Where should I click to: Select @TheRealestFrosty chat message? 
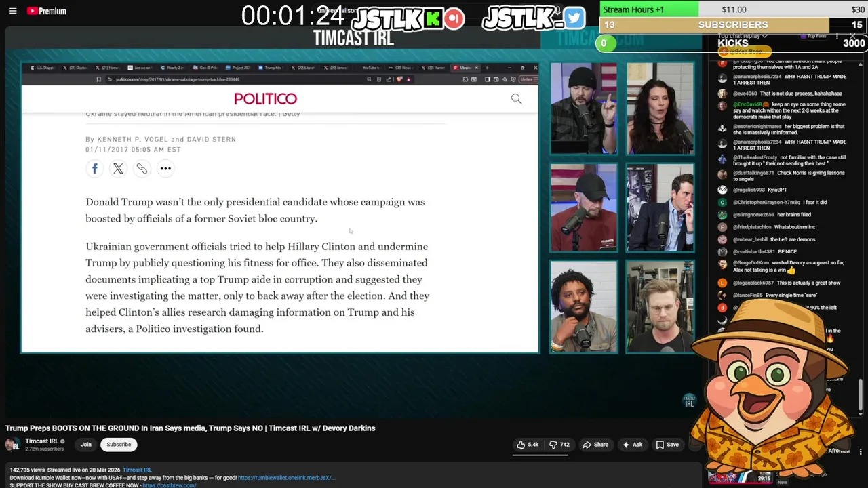coord(789,161)
